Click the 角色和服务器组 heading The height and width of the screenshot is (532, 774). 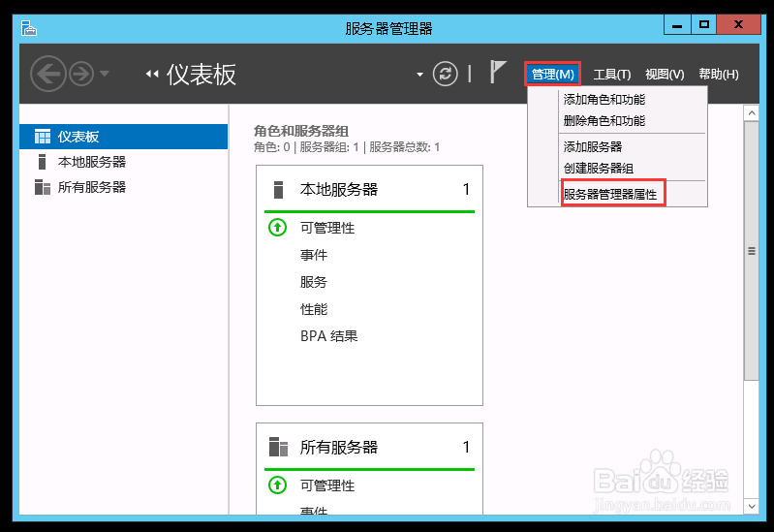click(301, 131)
